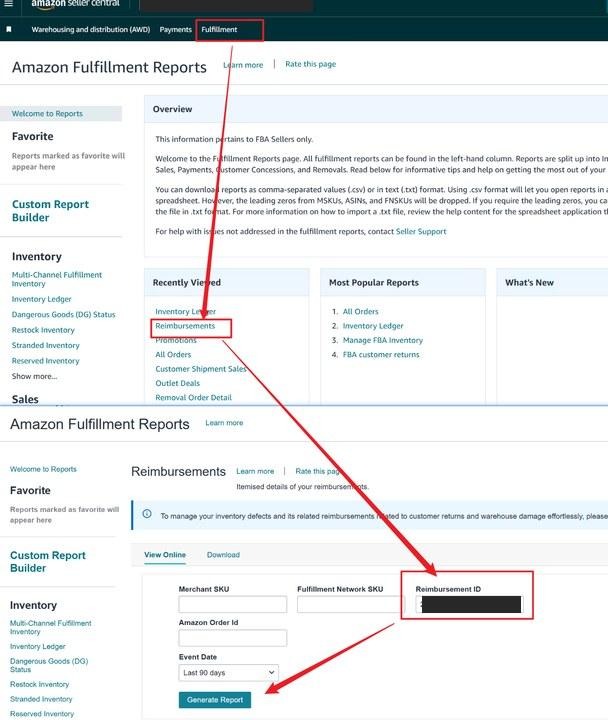Open Inventory Ledger in upper sidebar
This screenshot has width=608, height=720.
[41, 299]
